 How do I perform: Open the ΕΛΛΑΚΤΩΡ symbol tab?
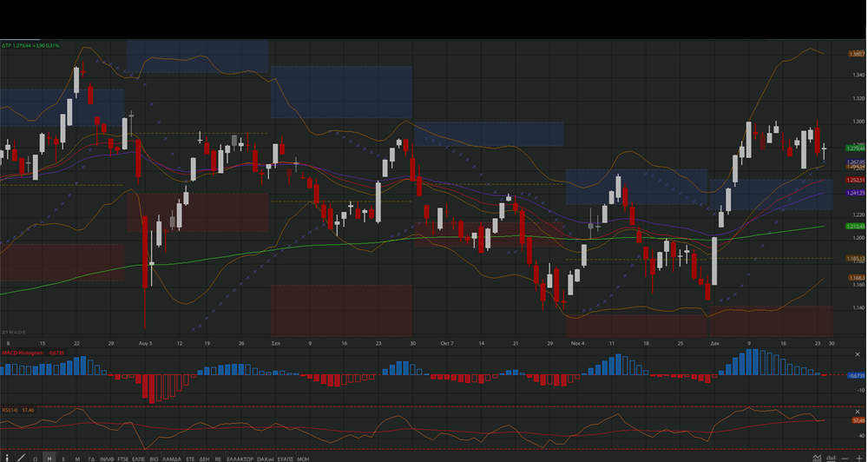[240, 459]
